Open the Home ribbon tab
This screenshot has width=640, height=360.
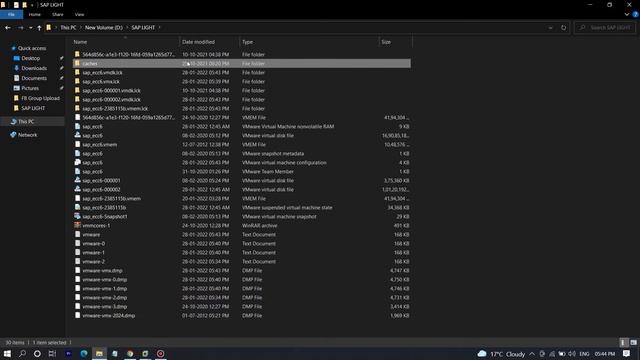35,14
